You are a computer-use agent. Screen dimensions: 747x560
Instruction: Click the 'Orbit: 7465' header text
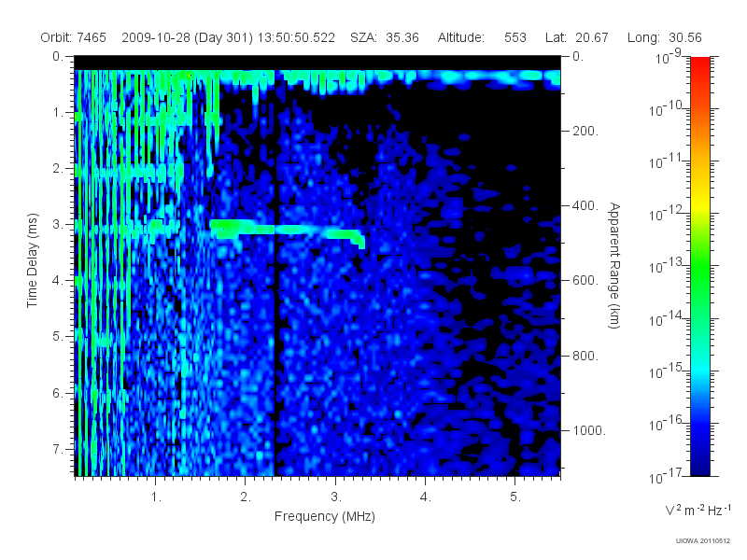point(74,37)
